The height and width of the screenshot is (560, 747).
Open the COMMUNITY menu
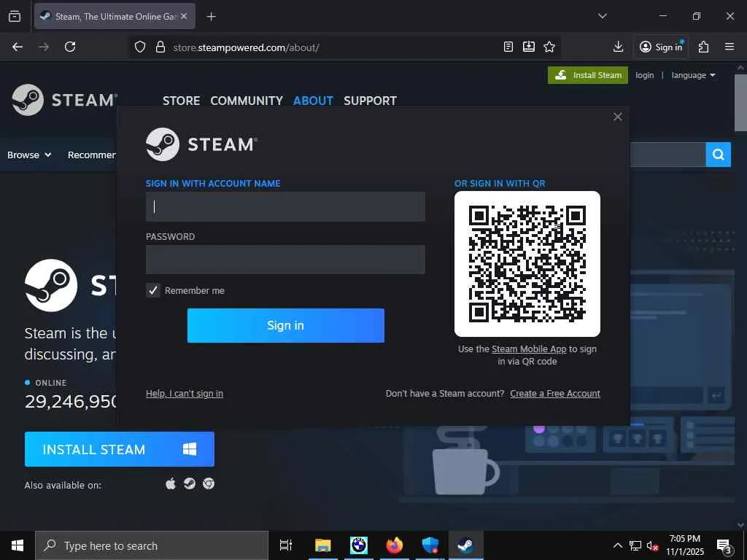coord(247,101)
